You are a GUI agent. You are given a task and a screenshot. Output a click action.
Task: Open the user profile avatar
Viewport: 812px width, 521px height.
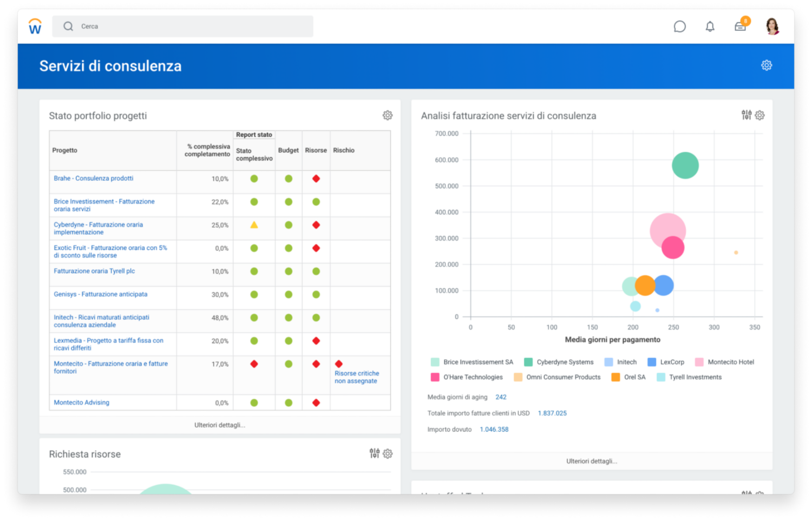772,26
